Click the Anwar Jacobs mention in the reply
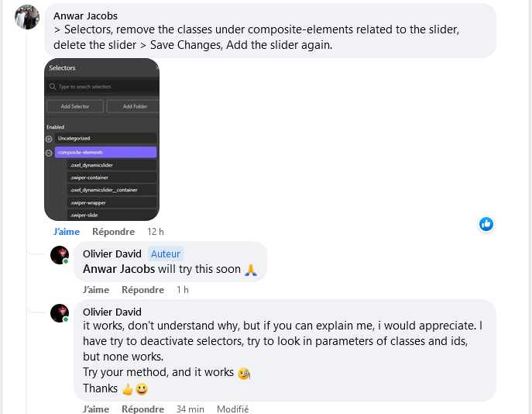 (x=118, y=269)
